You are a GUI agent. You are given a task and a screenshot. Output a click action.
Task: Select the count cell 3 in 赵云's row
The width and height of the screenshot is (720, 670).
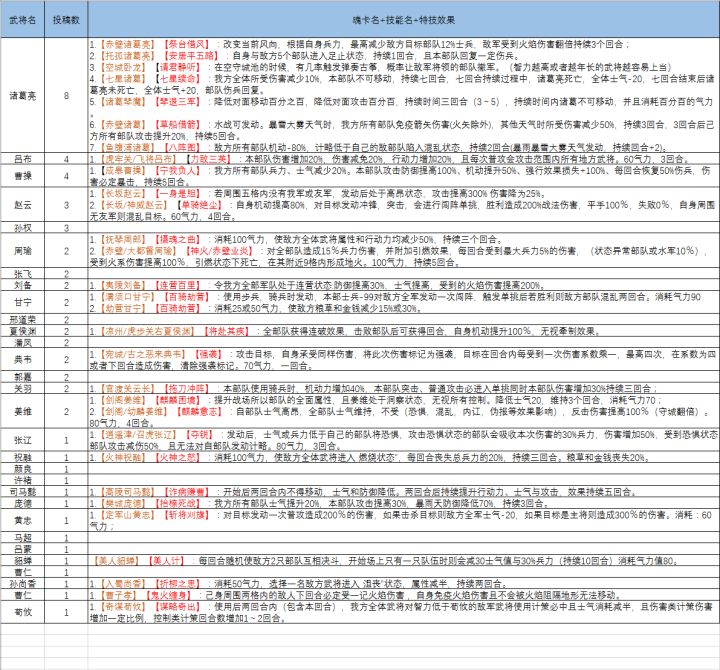tap(66, 205)
